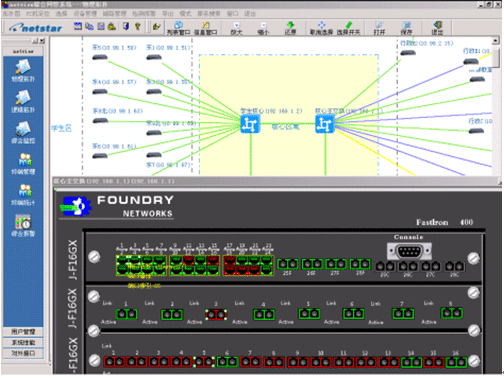Click the 放大 zoom in toolbar icon
Viewport: 504px width, 378px height.
[236, 28]
